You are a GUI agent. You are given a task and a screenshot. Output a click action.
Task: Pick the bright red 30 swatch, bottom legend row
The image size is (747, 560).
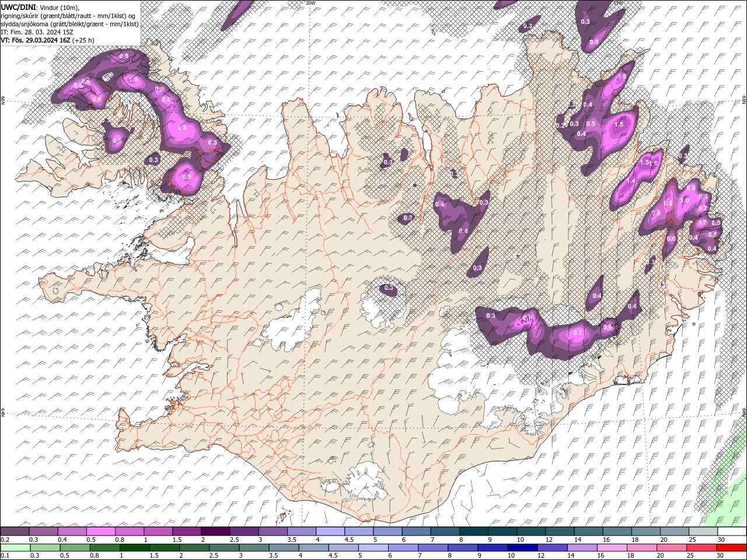point(731,548)
